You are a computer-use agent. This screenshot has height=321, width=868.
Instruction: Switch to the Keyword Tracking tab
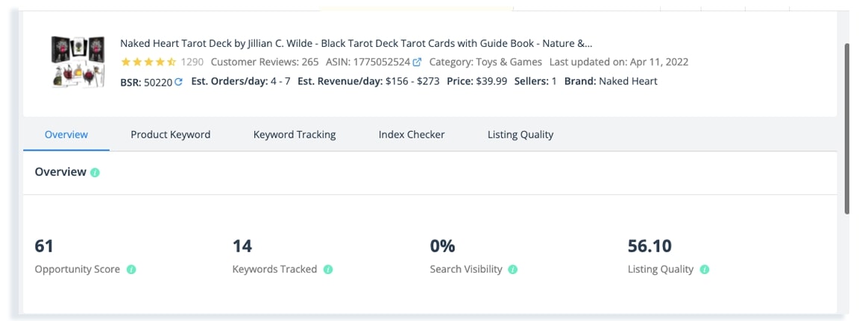click(x=295, y=134)
